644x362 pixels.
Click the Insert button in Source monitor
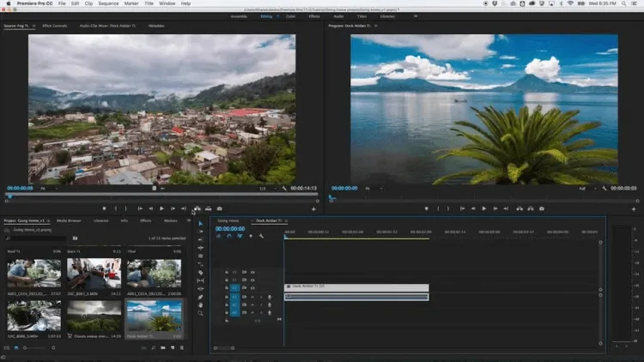point(197,208)
